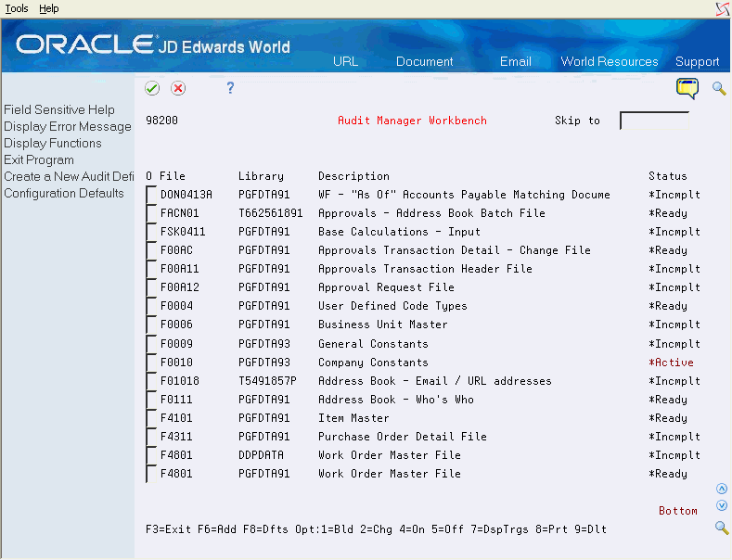Click file name DON0413A
The width and height of the screenshot is (732, 560).
pos(186,195)
